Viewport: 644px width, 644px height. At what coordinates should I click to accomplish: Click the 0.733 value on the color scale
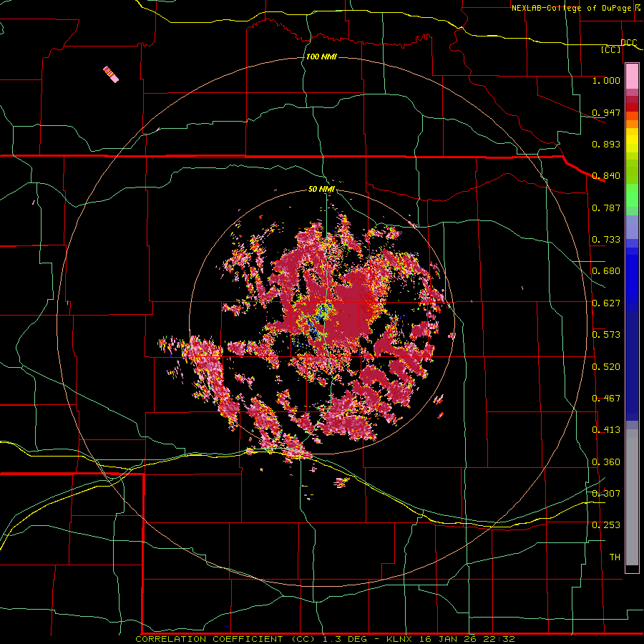pyautogui.click(x=606, y=240)
